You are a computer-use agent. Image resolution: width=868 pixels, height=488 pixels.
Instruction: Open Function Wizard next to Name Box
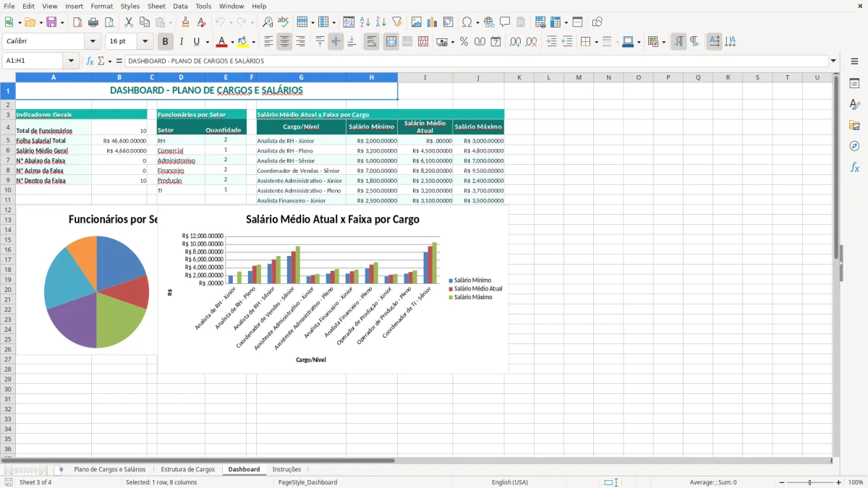90,61
